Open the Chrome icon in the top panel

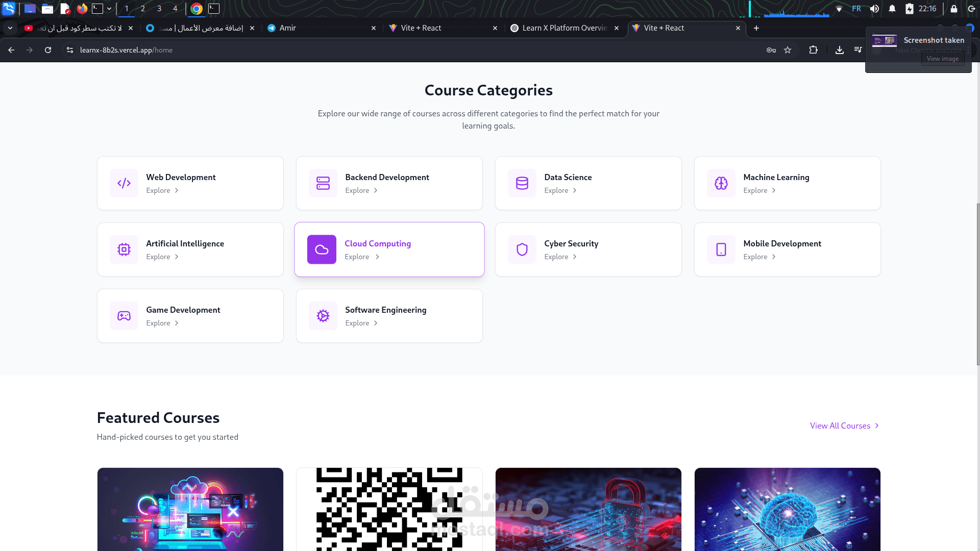coord(197,9)
